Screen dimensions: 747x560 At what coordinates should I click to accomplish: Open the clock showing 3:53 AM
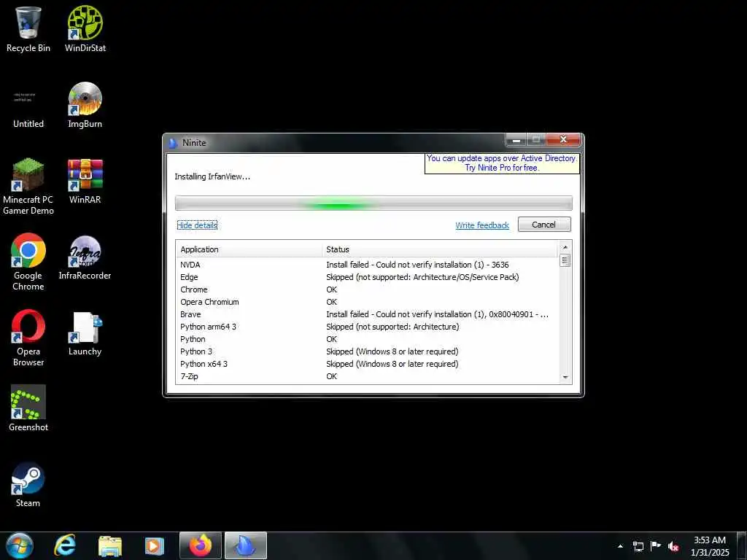click(710, 546)
